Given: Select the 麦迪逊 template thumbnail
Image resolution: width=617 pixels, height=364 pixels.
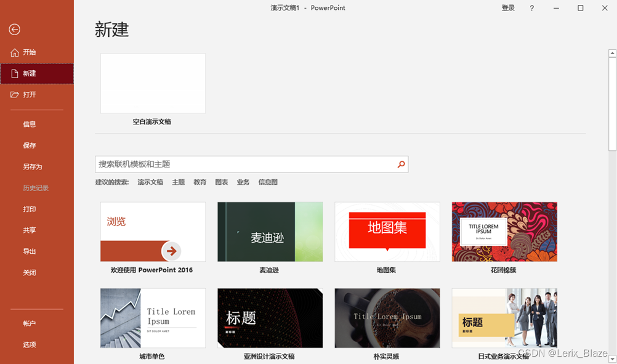Looking at the screenshot, I should pyautogui.click(x=270, y=232).
